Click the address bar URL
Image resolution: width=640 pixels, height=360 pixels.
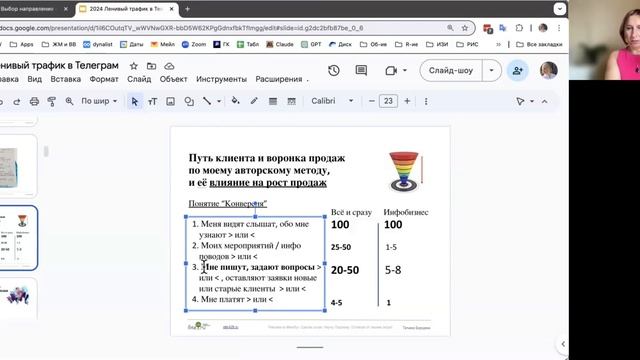point(182,28)
